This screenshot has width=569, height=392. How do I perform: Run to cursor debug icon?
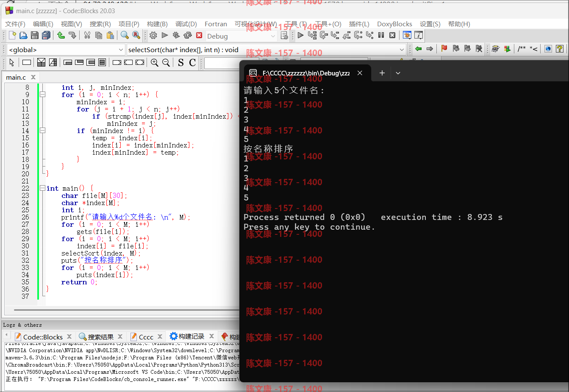tap(312, 35)
